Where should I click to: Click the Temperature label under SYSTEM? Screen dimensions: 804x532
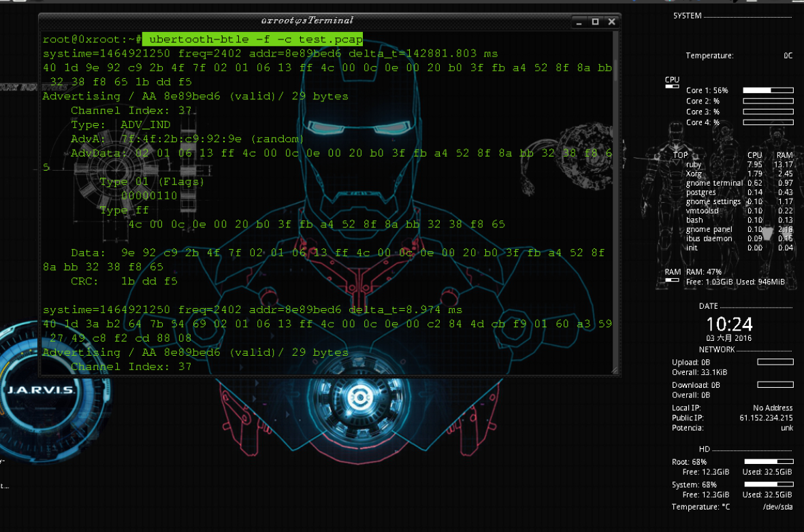[x=709, y=55]
